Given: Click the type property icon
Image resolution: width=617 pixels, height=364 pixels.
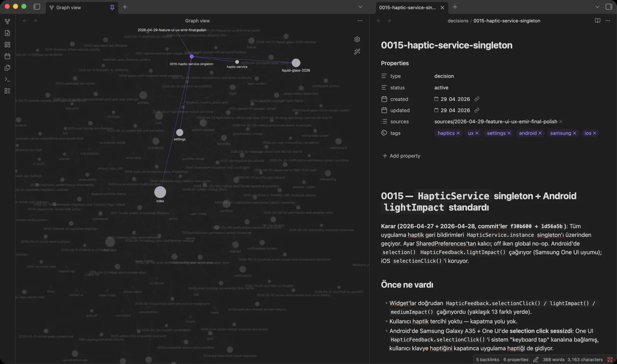Looking at the screenshot, I should [x=384, y=76].
